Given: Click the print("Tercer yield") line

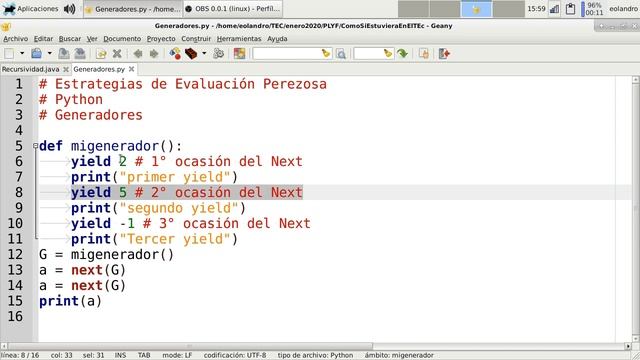Looking at the screenshot, I should pos(154,239).
